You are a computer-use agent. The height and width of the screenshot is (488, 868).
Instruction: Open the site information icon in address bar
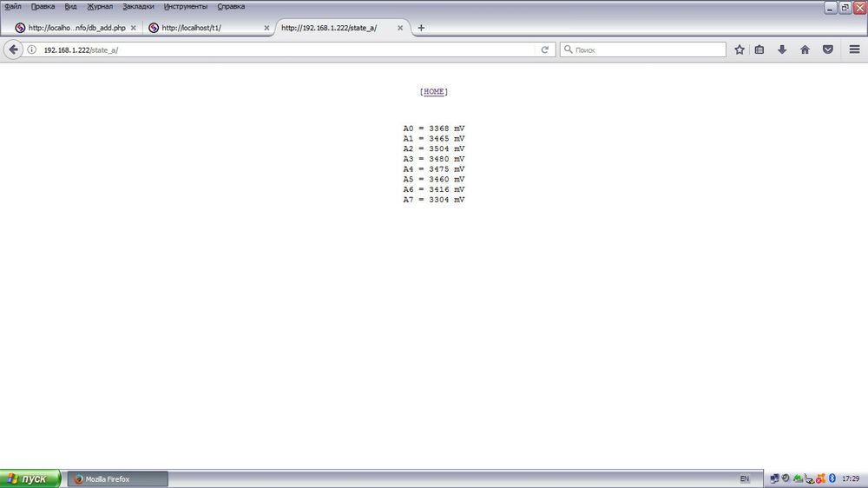(x=31, y=49)
